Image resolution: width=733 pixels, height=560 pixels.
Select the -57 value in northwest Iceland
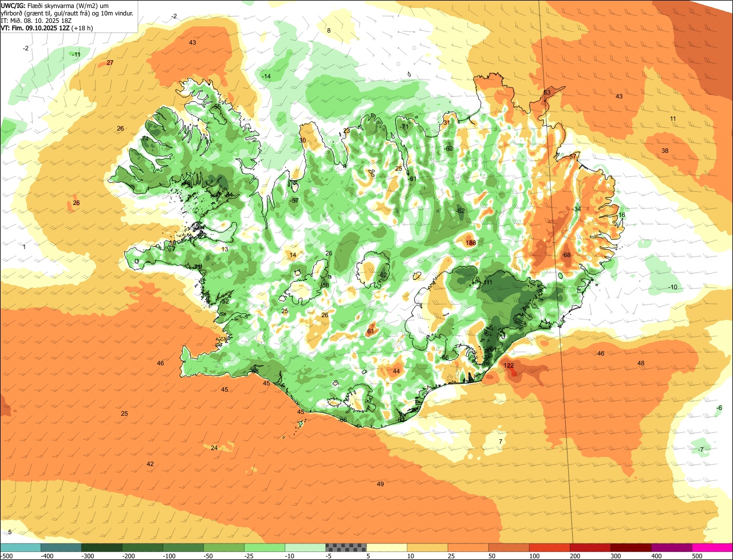pos(294,201)
